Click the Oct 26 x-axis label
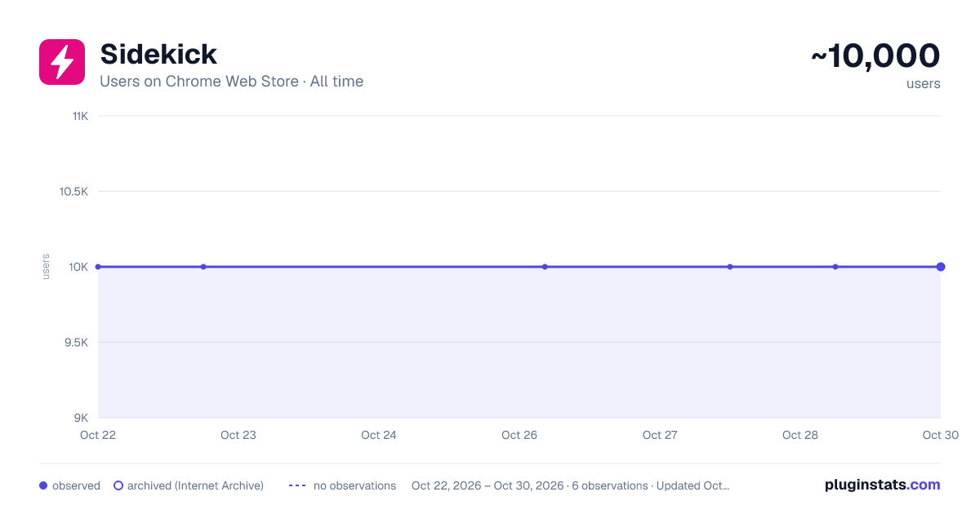The height and width of the screenshot is (514, 980). click(x=519, y=435)
